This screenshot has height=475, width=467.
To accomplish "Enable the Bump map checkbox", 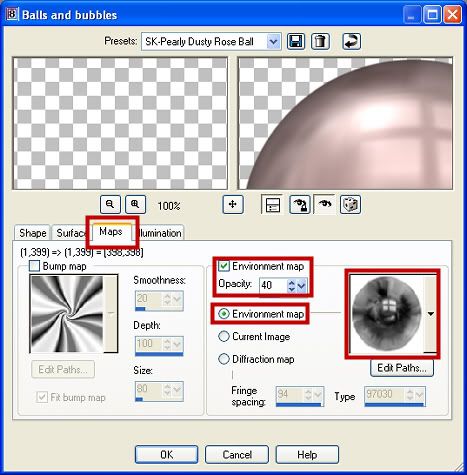I will [35, 266].
